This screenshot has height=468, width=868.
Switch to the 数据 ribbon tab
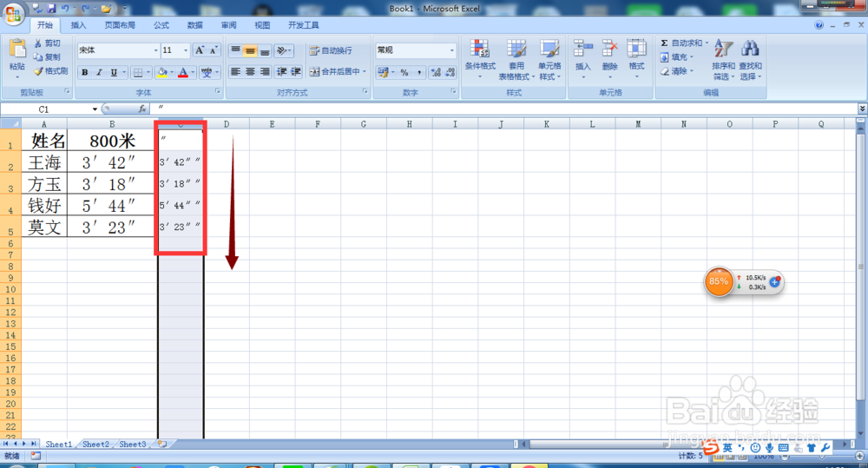pos(194,25)
